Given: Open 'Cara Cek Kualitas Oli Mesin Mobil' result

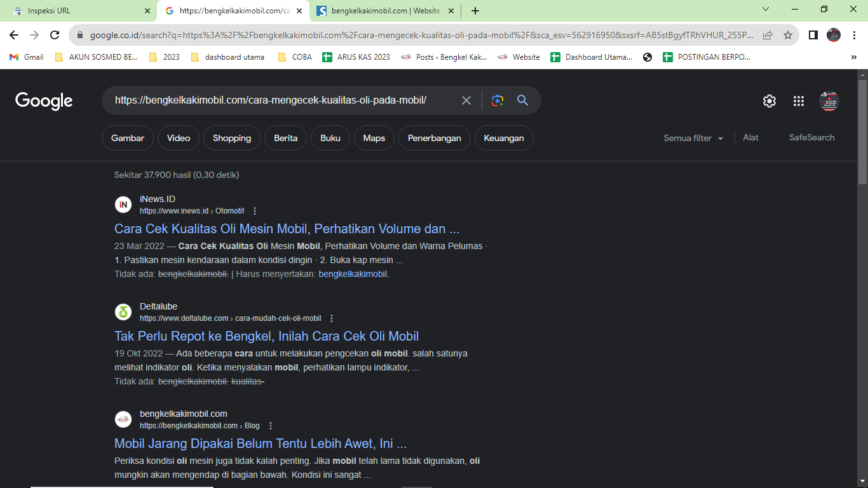Looking at the screenshot, I should [287, 229].
